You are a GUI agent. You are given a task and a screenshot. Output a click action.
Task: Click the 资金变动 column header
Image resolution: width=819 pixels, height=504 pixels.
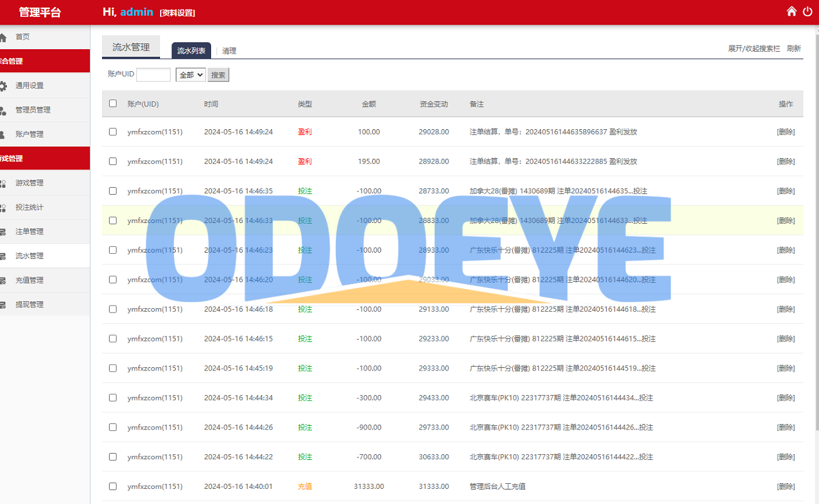pos(434,104)
